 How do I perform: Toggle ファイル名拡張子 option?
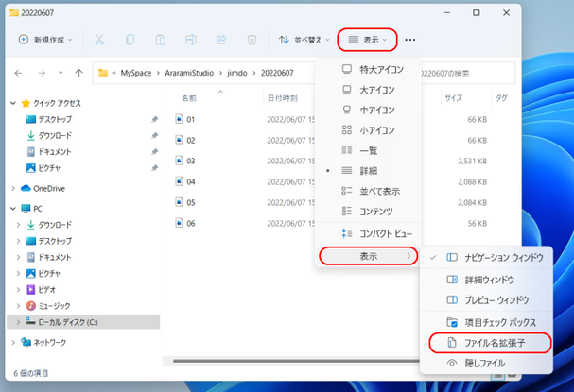point(490,343)
